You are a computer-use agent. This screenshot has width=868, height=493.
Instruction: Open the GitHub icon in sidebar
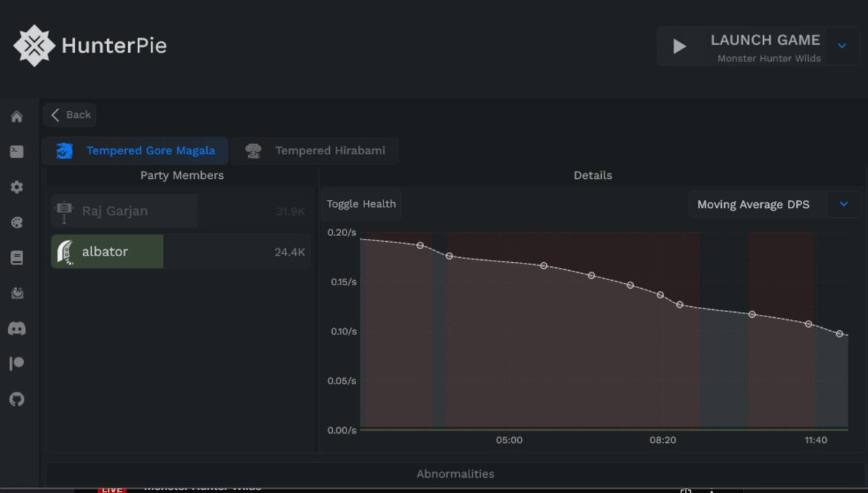pos(17,399)
